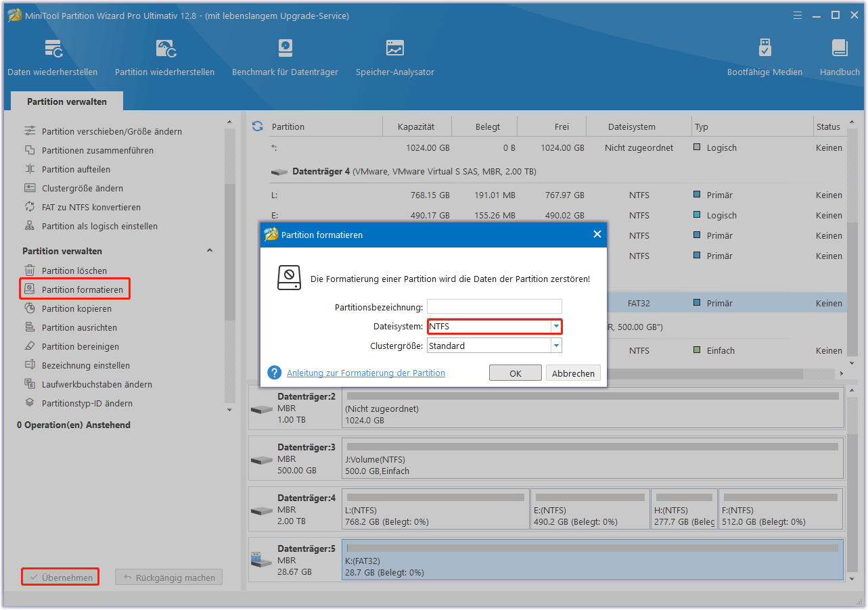Click Rückgängig machen button
868x610 pixels.
click(168, 578)
